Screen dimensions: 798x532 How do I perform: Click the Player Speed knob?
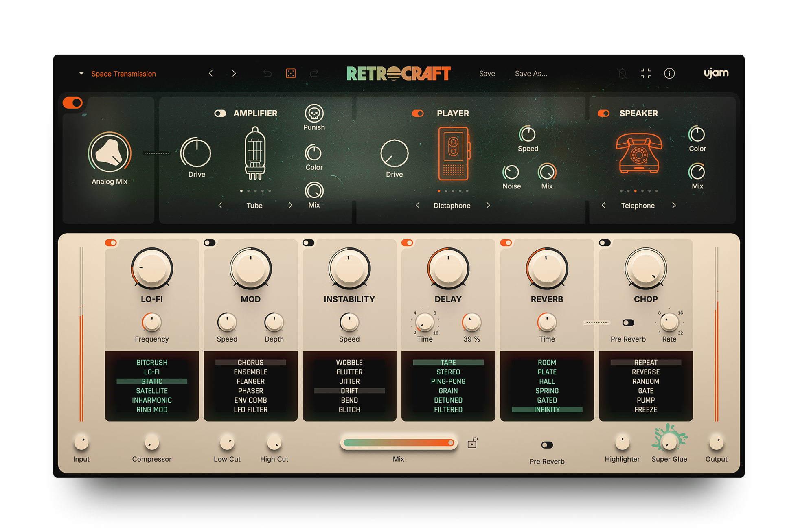528,134
